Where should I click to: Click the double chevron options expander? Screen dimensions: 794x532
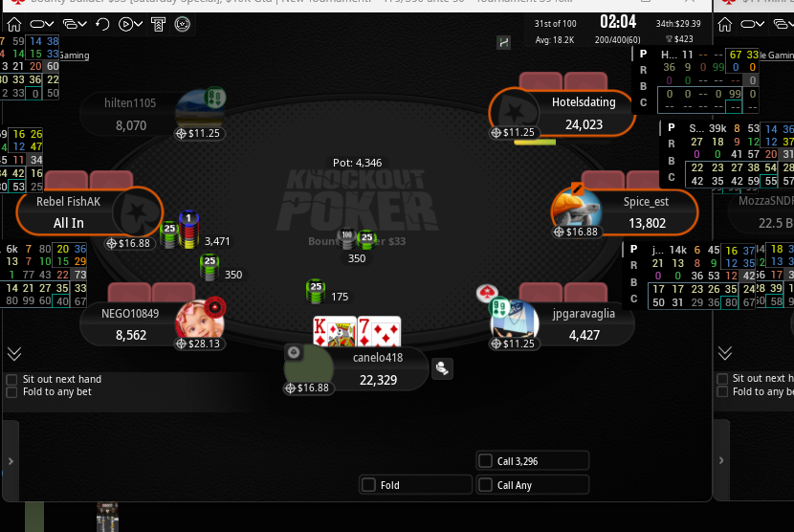(14, 354)
